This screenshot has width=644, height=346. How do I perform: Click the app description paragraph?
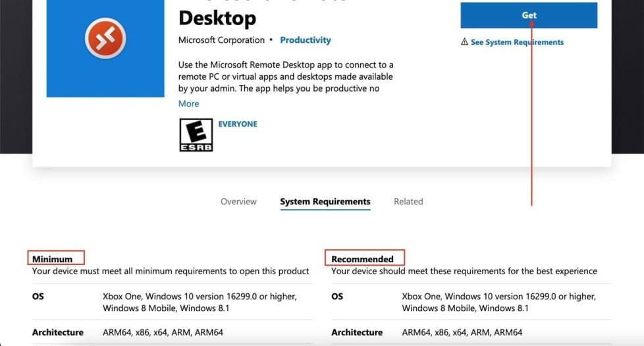[x=285, y=76]
